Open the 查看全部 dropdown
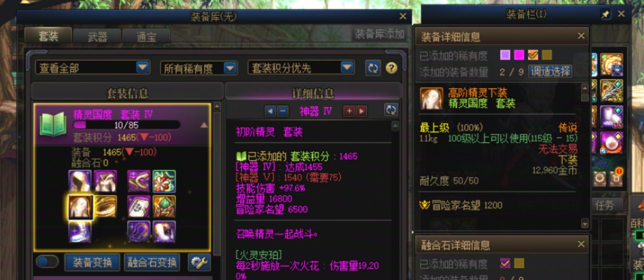 92,68
